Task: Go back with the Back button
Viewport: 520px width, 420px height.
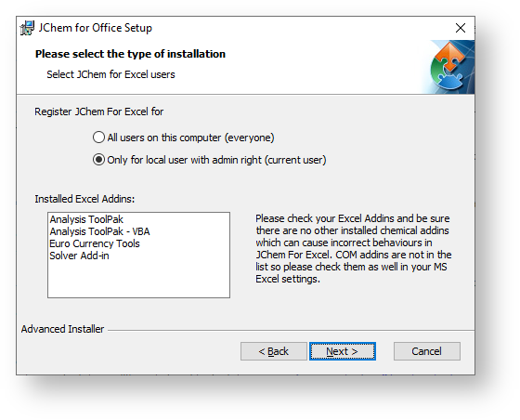Action: [x=274, y=351]
